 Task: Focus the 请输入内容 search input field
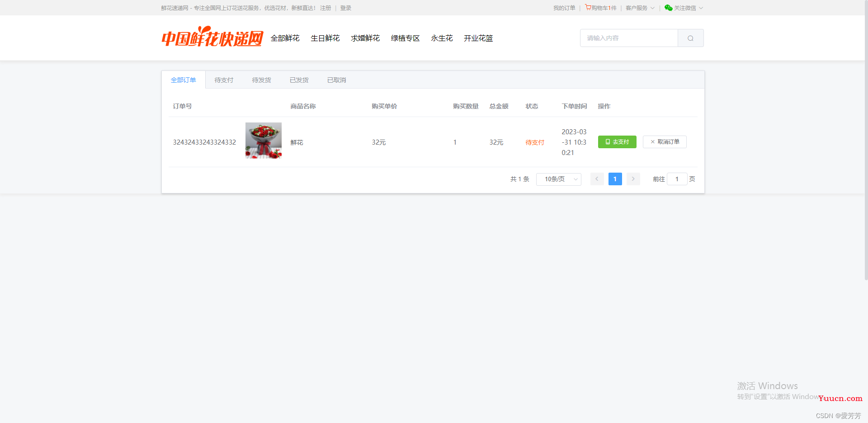628,38
